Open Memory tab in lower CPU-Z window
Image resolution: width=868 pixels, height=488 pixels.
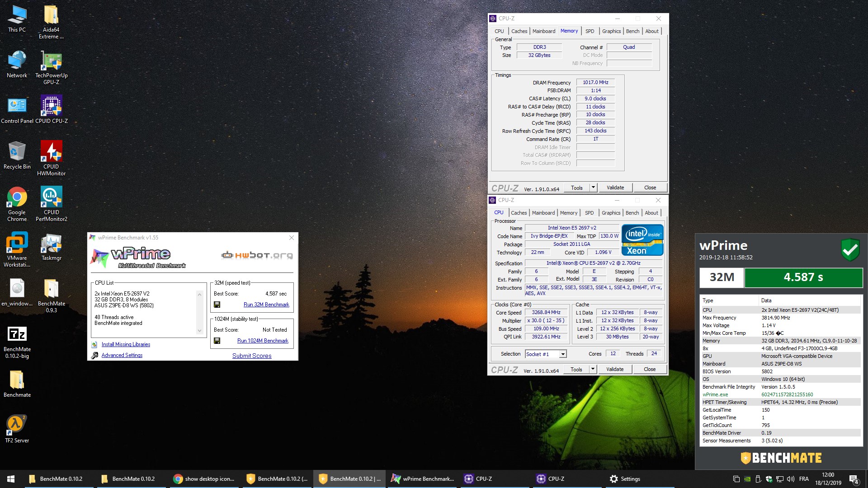[x=568, y=213]
